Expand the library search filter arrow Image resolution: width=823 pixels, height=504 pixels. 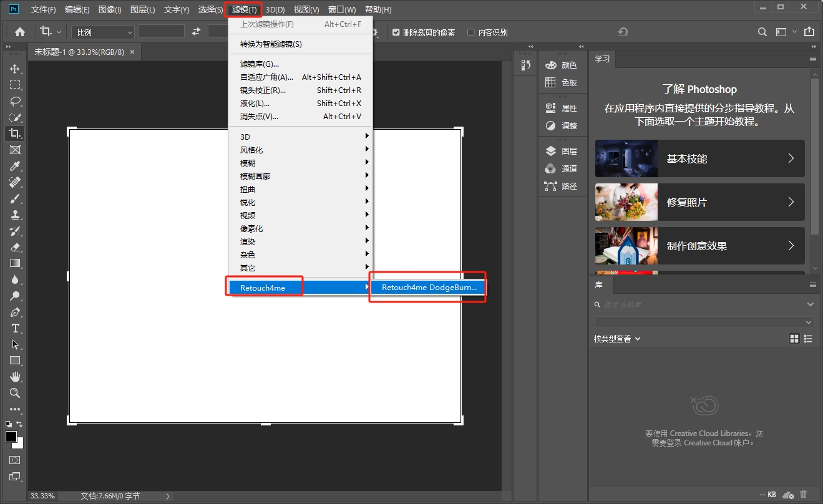pyautogui.click(x=810, y=304)
